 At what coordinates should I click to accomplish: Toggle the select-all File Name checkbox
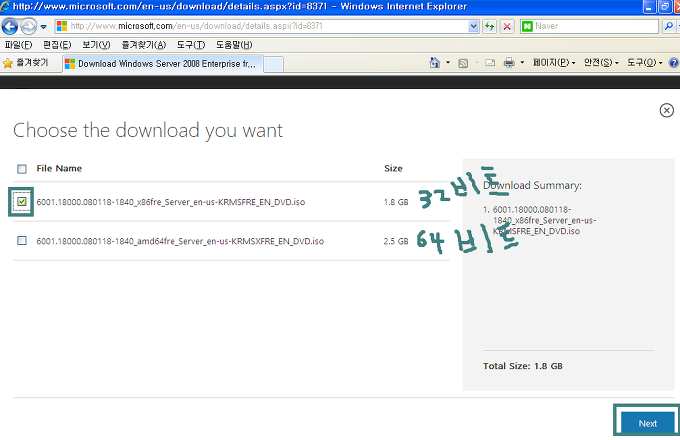coord(22,169)
